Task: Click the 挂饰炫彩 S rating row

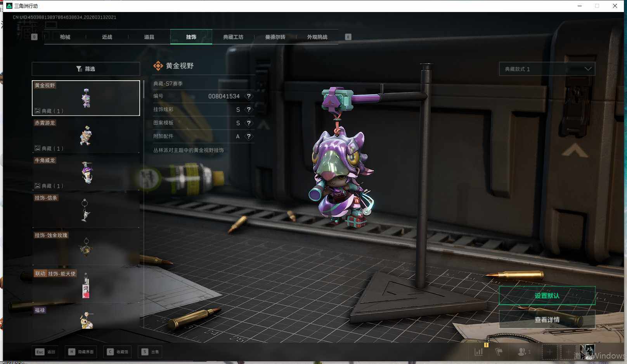Action: pos(203,110)
